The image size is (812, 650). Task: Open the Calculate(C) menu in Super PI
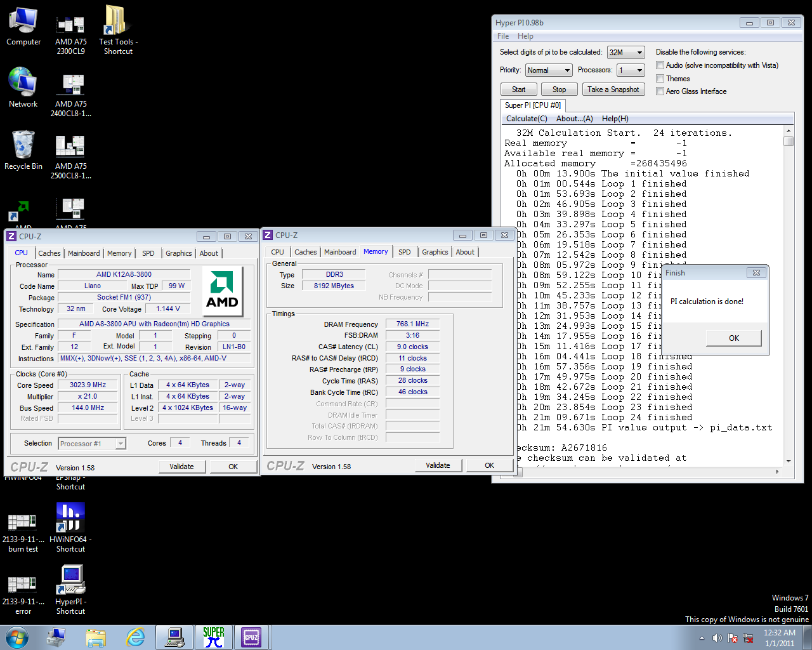point(527,119)
